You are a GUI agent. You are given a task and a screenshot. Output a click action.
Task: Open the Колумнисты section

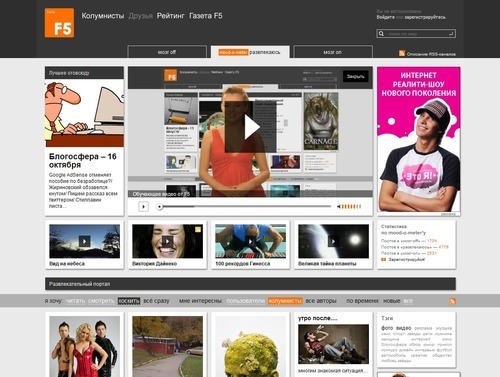(103, 16)
